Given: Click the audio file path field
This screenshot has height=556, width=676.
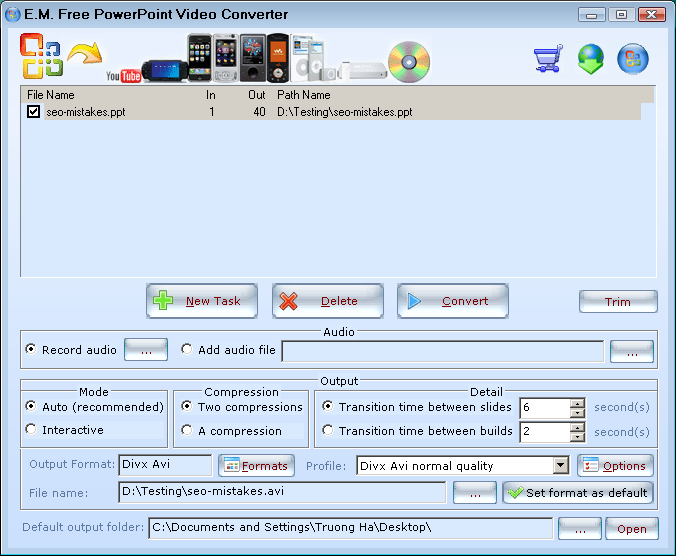Looking at the screenshot, I should [443, 351].
